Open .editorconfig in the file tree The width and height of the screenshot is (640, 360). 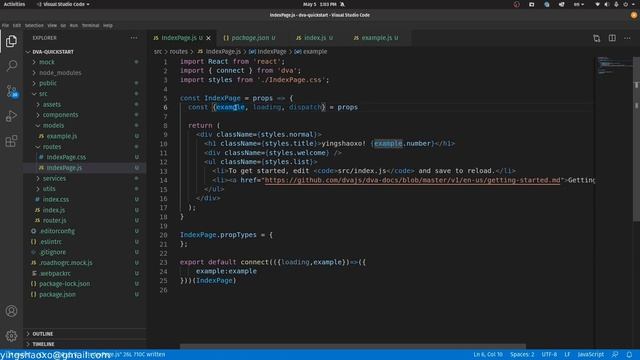(57, 231)
